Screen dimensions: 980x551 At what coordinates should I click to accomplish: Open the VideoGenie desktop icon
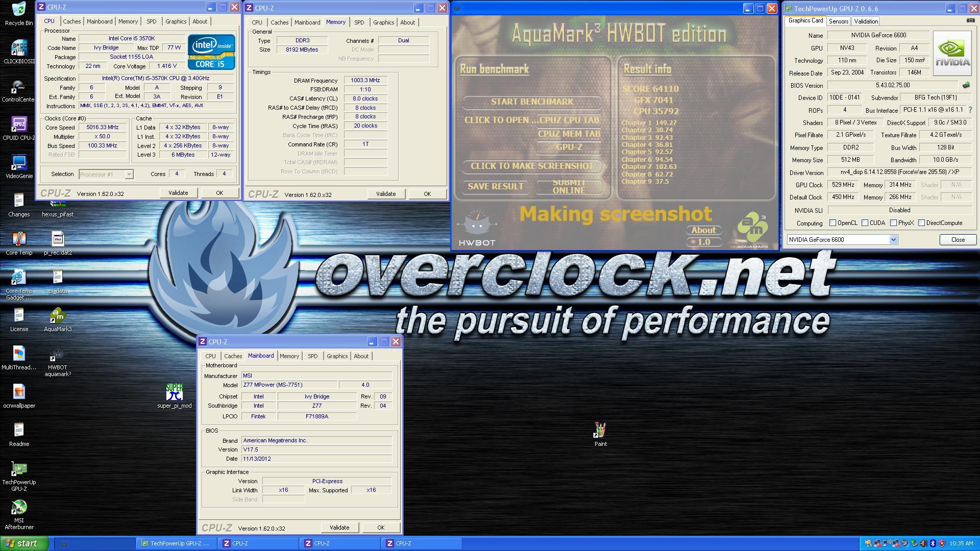(x=19, y=166)
